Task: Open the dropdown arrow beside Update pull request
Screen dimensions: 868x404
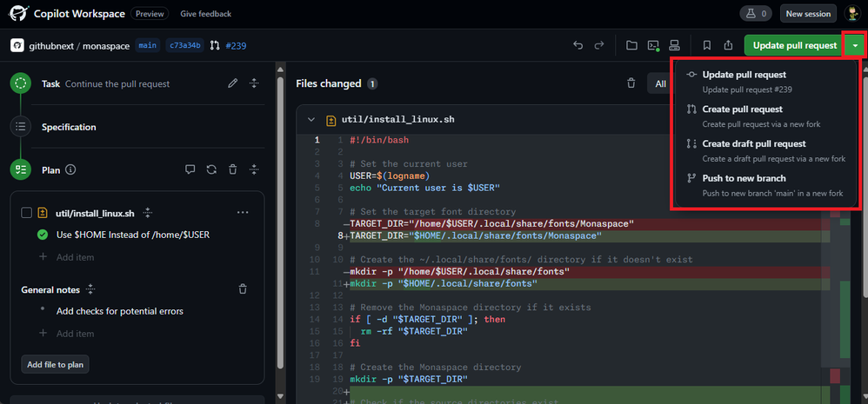Action: [855, 45]
